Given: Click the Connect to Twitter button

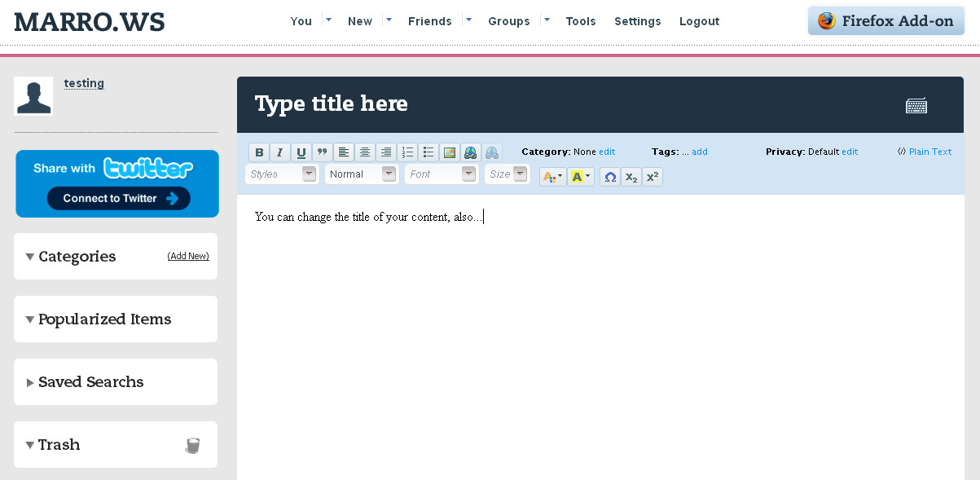Looking at the screenshot, I should [x=118, y=198].
